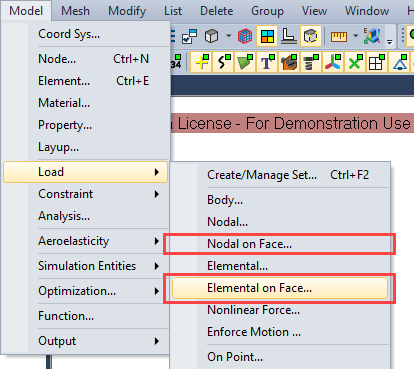414x369 pixels.
Task: Toggle the tri-color coordinate system visibility icon
Action: click(x=333, y=62)
